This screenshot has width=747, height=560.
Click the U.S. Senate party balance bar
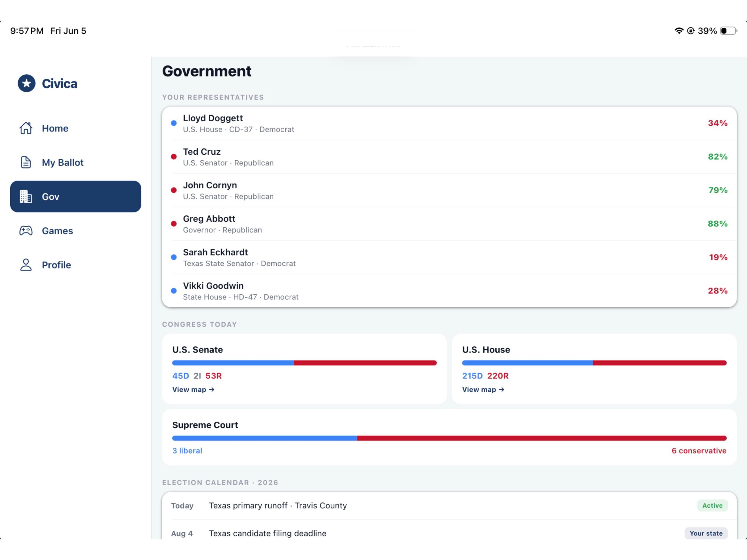(x=304, y=363)
